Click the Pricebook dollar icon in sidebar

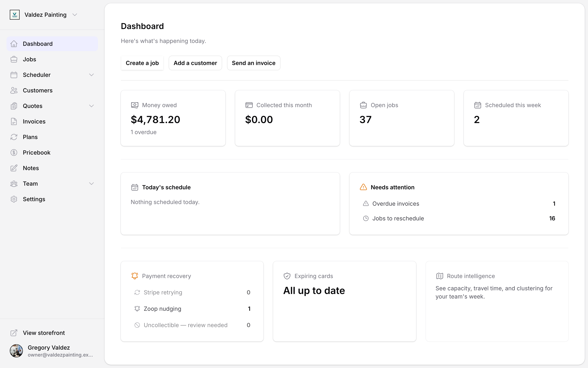14,153
